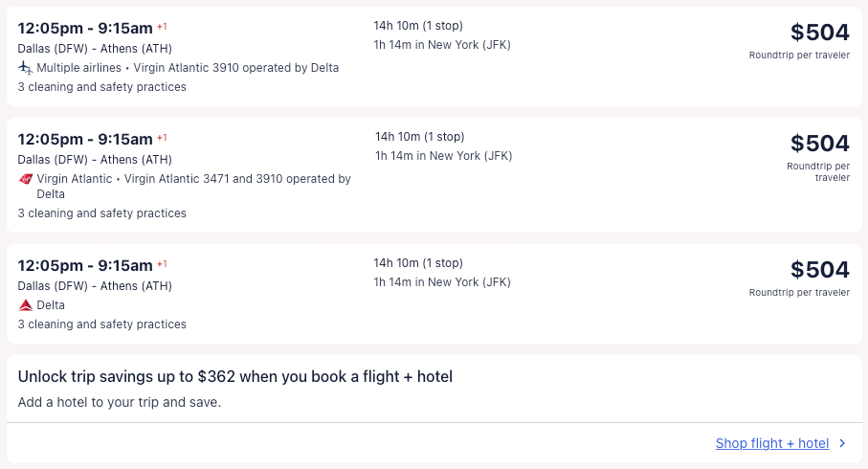The width and height of the screenshot is (868, 469).
Task: Click the $504 price on the Delta flight
Action: click(x=819, y=270)
